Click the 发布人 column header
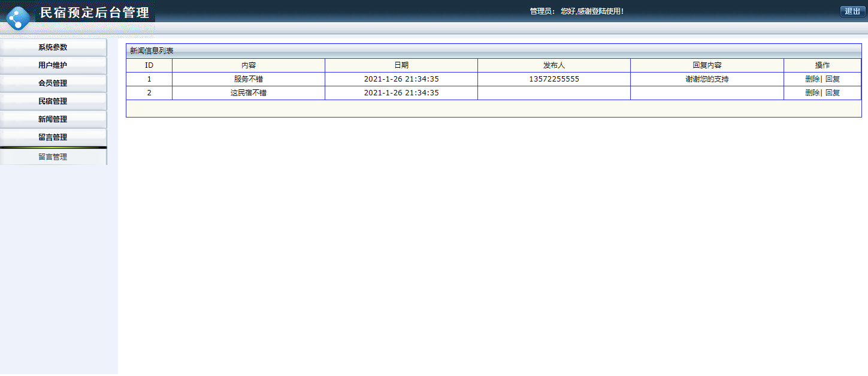This screenshot has width=868, height=376. pos(554,65)
